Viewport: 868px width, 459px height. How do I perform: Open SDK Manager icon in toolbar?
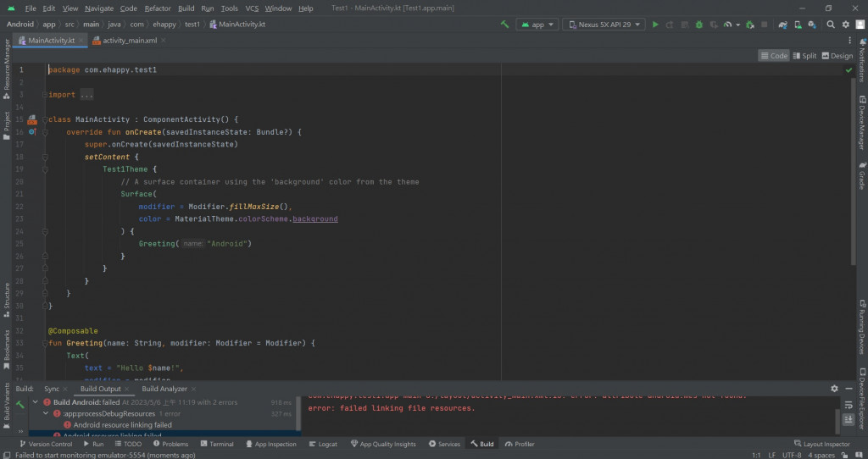(x=811, y=25)
